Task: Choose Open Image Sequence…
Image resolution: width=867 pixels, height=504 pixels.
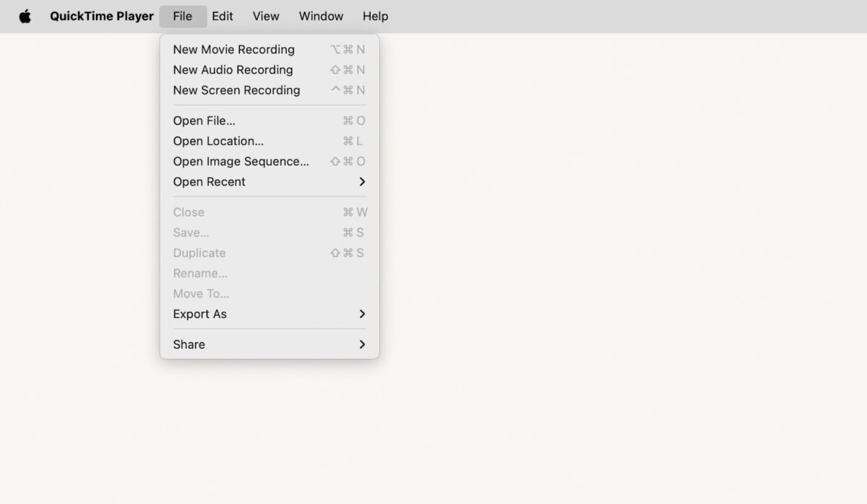Action: (x=269, y=161)
